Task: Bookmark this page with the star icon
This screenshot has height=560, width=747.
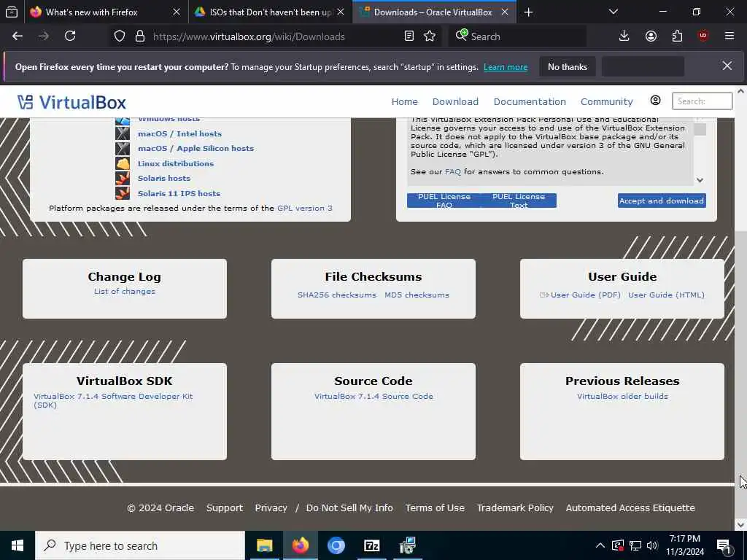Action: point(430,36)
